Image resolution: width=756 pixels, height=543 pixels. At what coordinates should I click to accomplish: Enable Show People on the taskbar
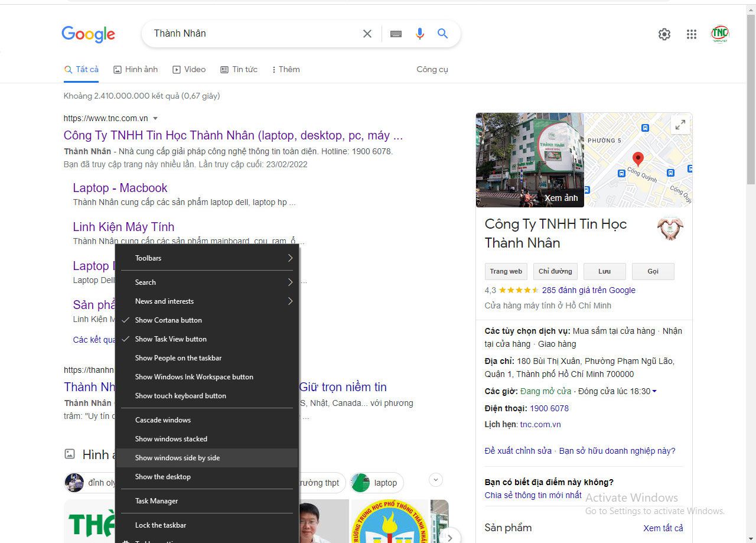[207, 358]
